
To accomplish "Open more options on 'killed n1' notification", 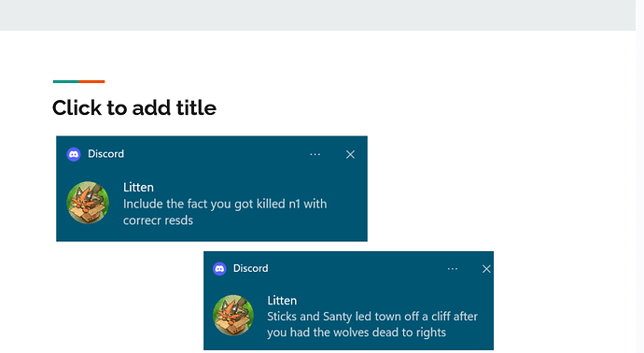I will (x=315, y=154).
